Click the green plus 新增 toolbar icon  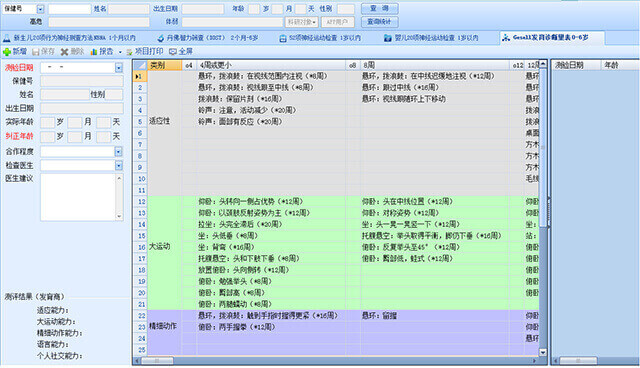7,52
